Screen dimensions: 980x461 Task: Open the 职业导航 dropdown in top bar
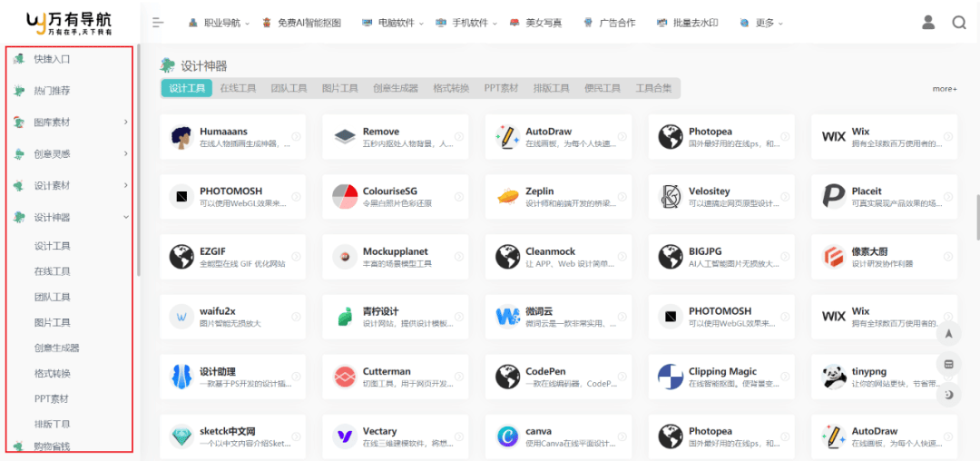coord(217,23)
